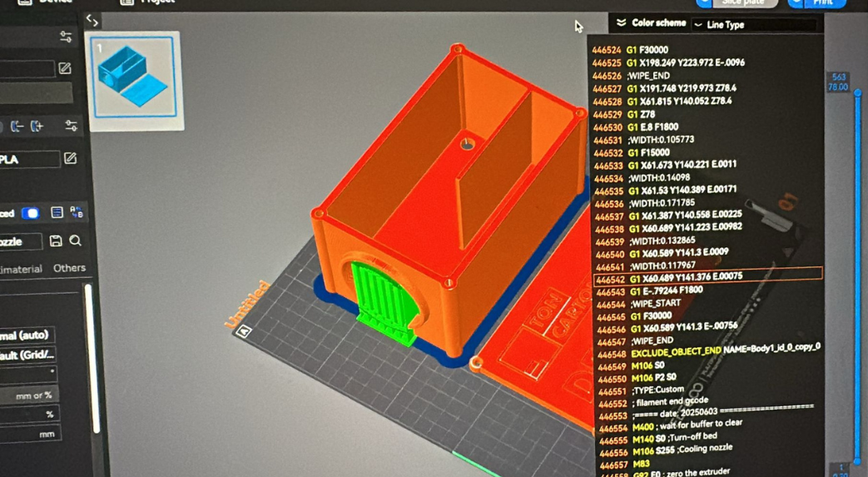Save the current process preset
Image resolution: width=868 pixels, height=477 pixels.
[56, 241]
